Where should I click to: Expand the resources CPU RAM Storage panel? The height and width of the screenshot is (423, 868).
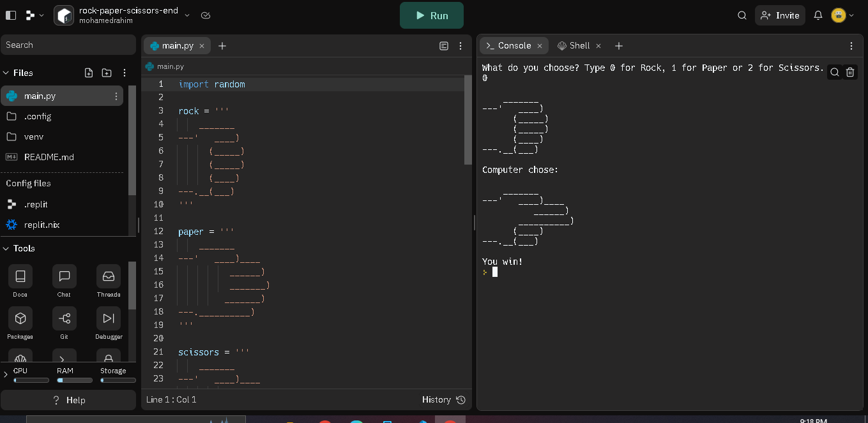[x=6, y=375]
